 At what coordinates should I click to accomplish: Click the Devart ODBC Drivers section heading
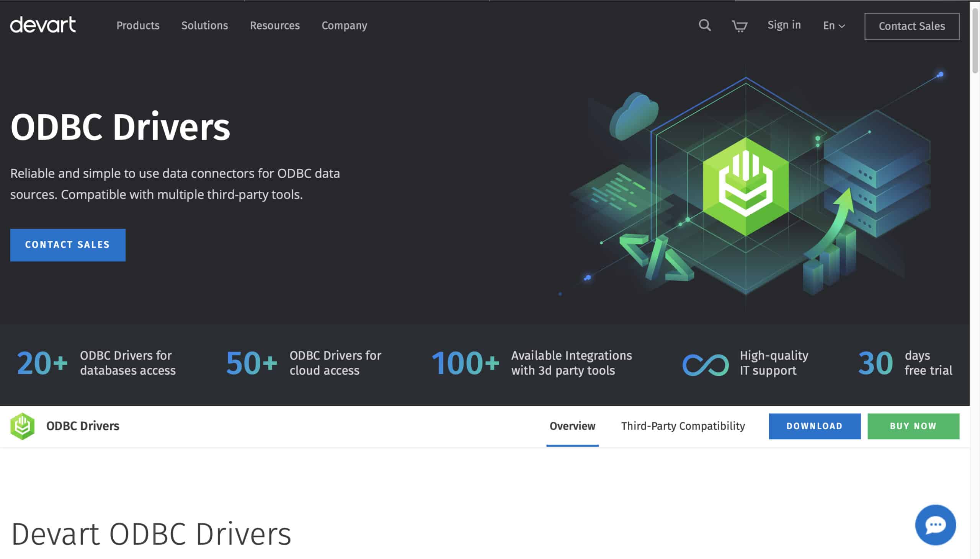(x=151, y=534)
